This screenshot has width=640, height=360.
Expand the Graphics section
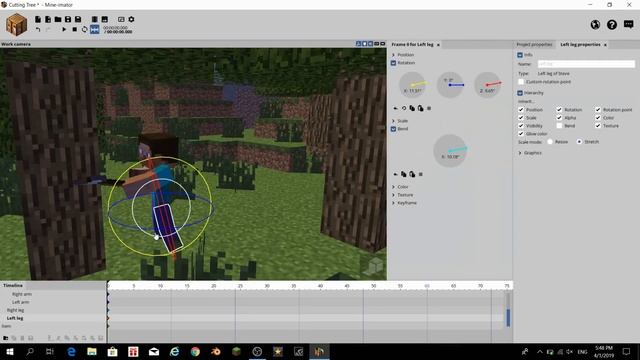tap(520, 153)
